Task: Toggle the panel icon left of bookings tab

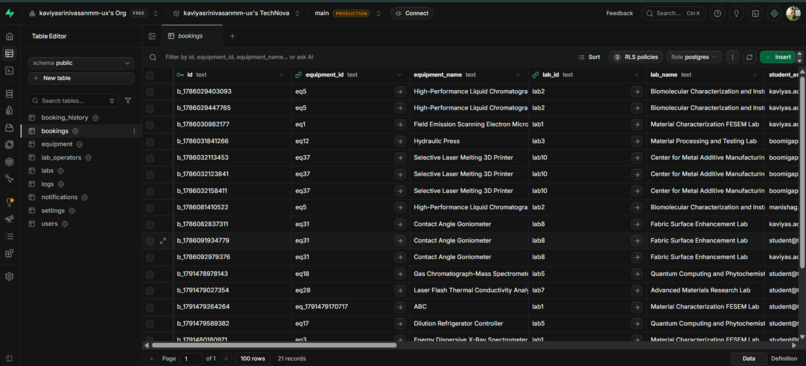Action: coord(152,36)
